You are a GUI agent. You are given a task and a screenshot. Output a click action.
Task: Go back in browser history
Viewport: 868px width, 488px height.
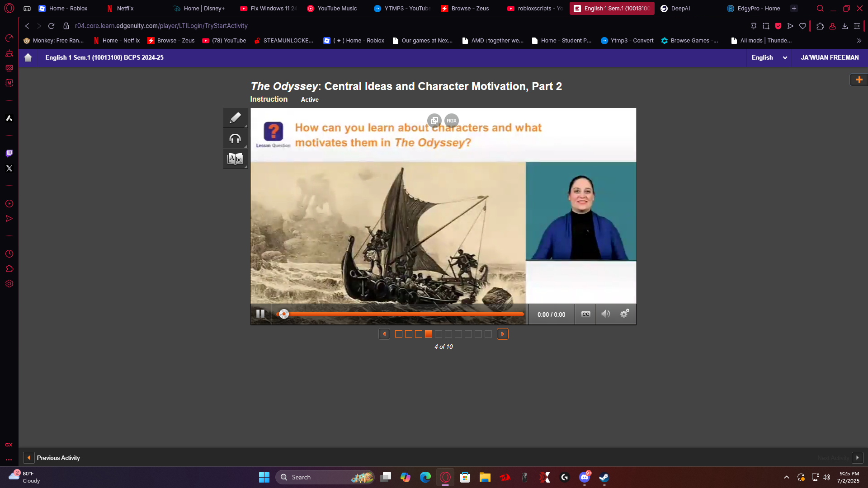pyautogui.click(x=27, y=26)
